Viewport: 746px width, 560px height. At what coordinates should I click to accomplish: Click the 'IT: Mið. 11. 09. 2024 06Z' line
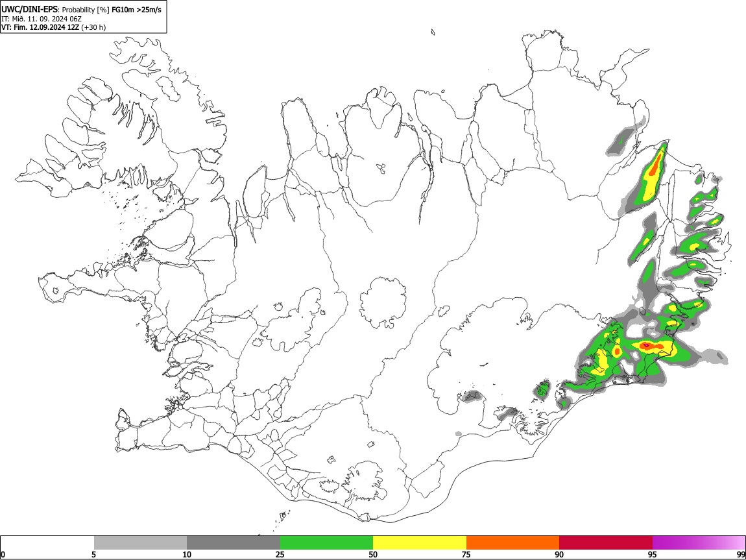[42, 19]
